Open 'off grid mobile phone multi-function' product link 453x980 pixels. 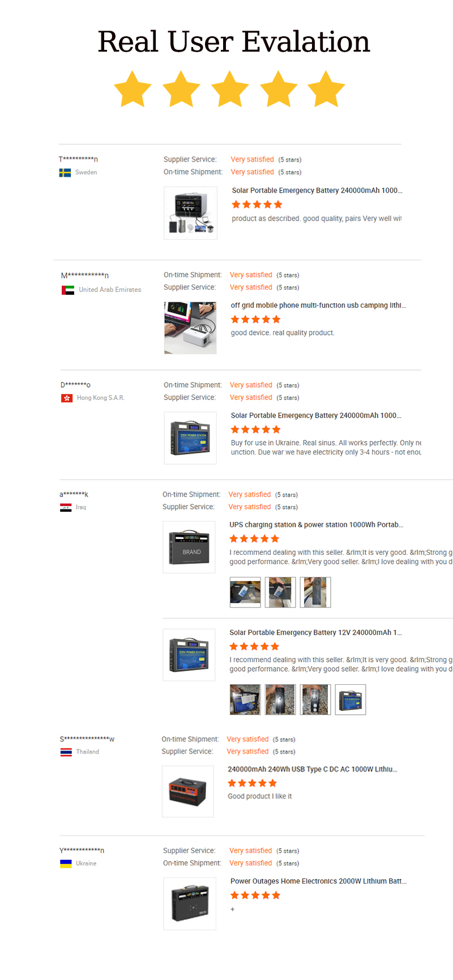point(319,305)
